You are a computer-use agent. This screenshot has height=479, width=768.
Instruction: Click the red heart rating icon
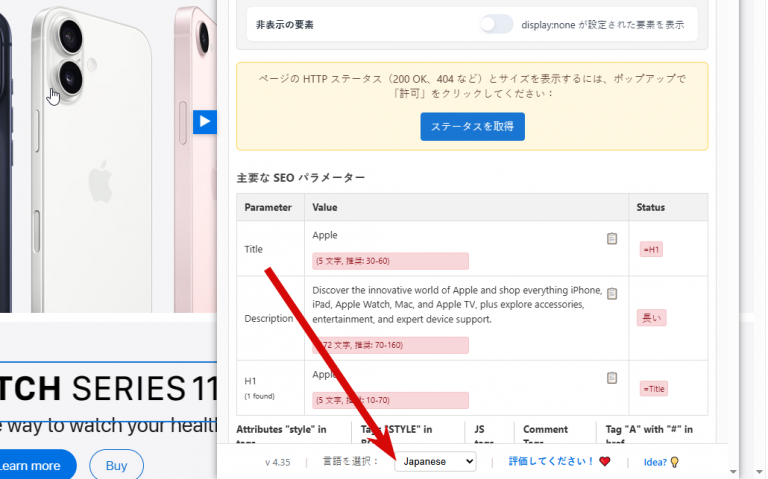click(x=605, y=461)
